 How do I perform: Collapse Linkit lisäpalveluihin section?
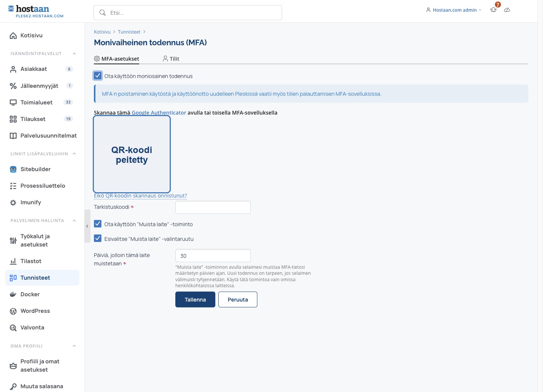(74, 154)
